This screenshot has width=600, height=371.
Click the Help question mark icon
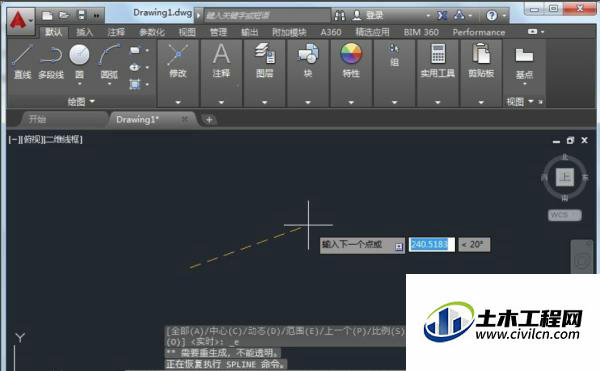point(492,16)
